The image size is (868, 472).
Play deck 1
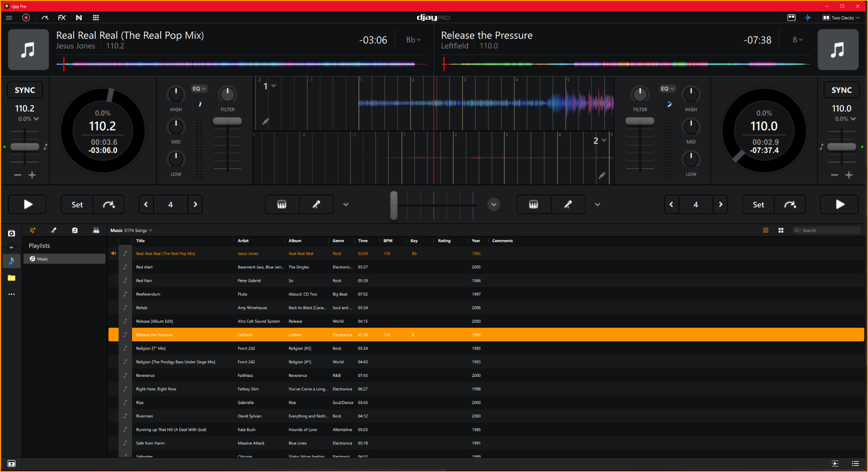[28, 204]
